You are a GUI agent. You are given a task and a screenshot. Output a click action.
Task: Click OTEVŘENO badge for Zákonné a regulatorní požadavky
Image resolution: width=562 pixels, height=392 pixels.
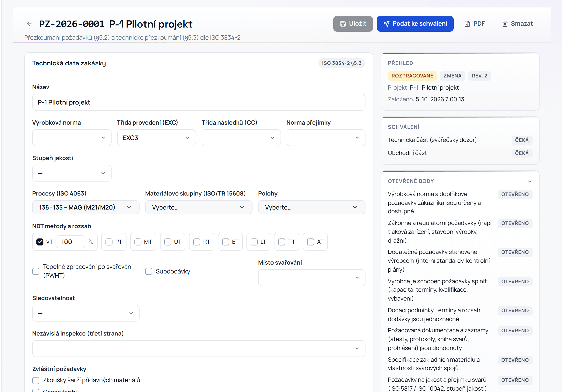515,223
